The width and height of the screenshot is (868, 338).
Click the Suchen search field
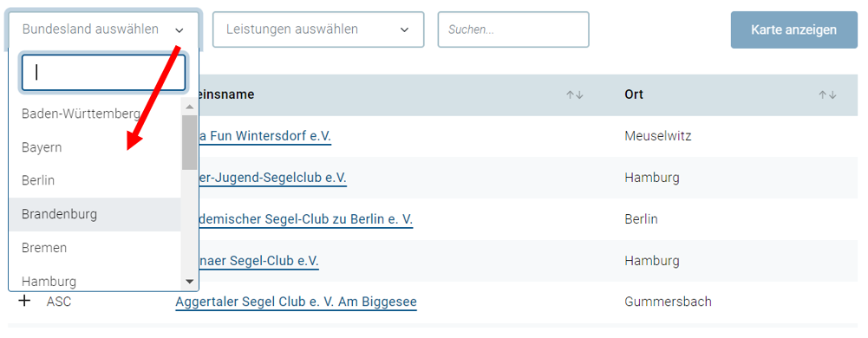point(513,29)
